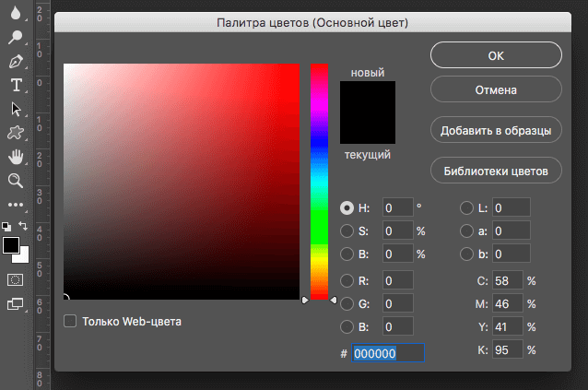588x390 pixels.
Task: Click the R value input field
Action: tap(398, 280)
